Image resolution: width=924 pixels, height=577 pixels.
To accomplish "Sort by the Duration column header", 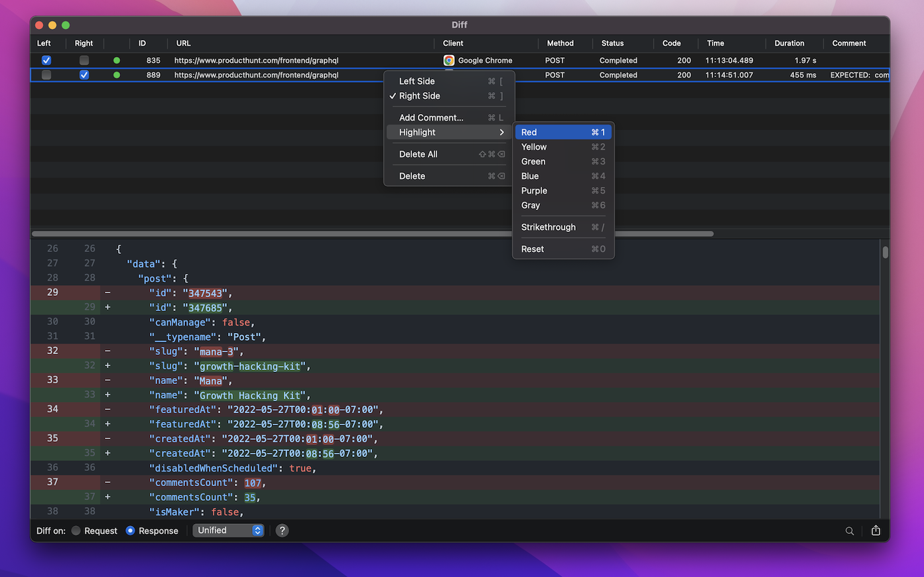I will 789,43.
